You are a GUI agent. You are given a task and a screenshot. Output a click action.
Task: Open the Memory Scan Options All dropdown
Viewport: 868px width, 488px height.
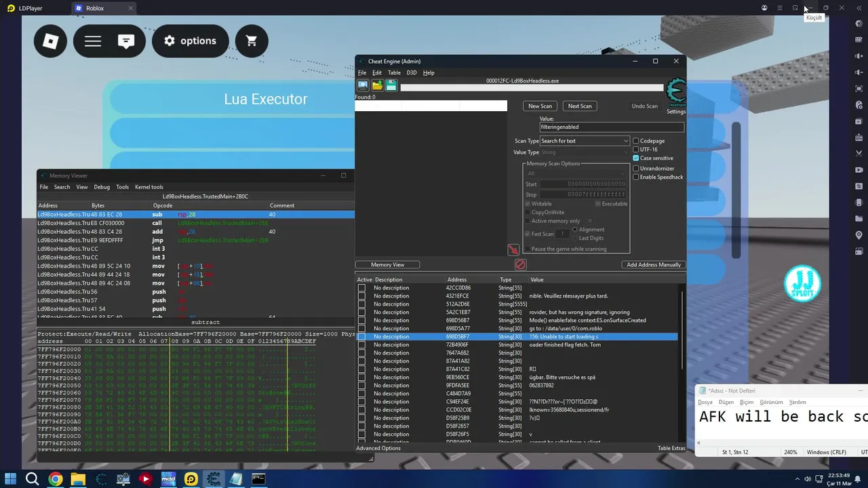(x=575, y=174)
